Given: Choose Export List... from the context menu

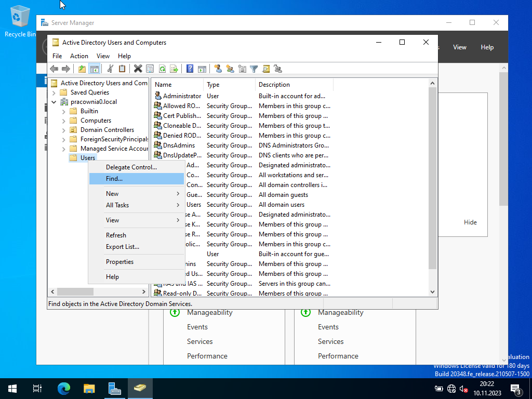Looking at the screenshot, I should point(137,246).
